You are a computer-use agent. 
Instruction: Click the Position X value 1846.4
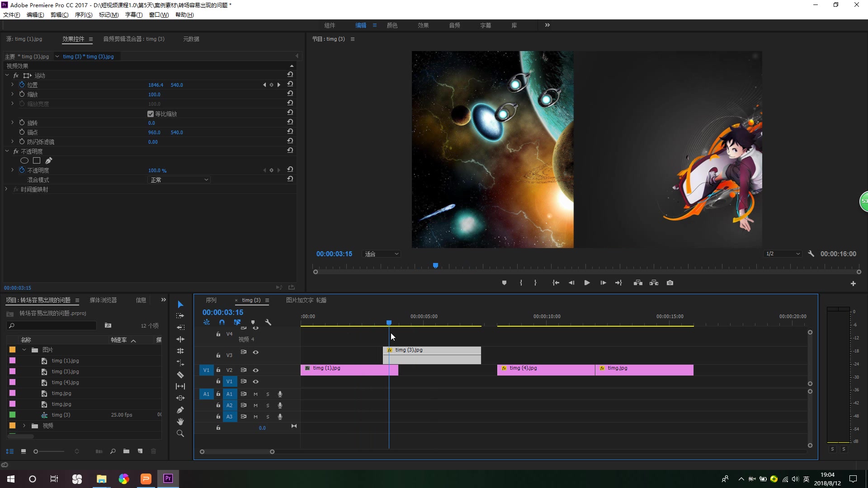[156, 85]
